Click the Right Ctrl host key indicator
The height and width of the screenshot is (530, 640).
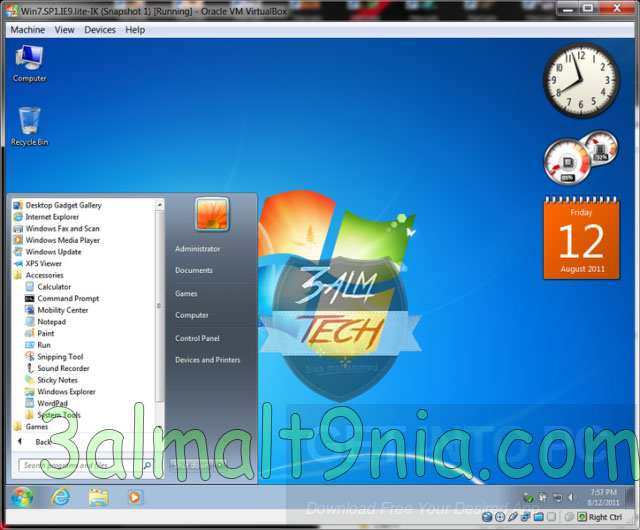pyautogui.click(x=600, y=517)
